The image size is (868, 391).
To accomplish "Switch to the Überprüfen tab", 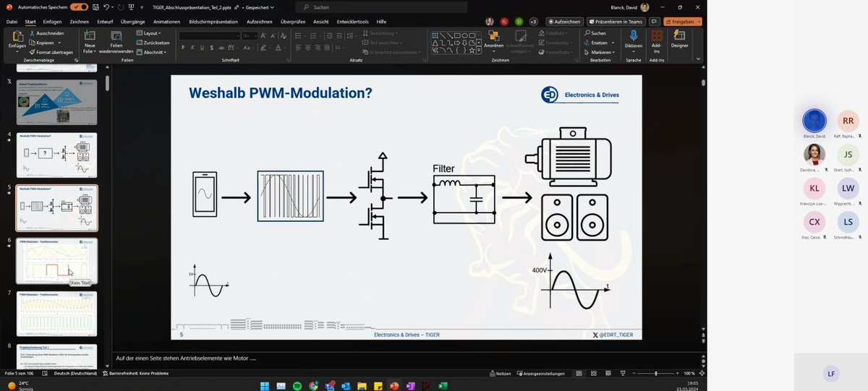I will 293,22.
